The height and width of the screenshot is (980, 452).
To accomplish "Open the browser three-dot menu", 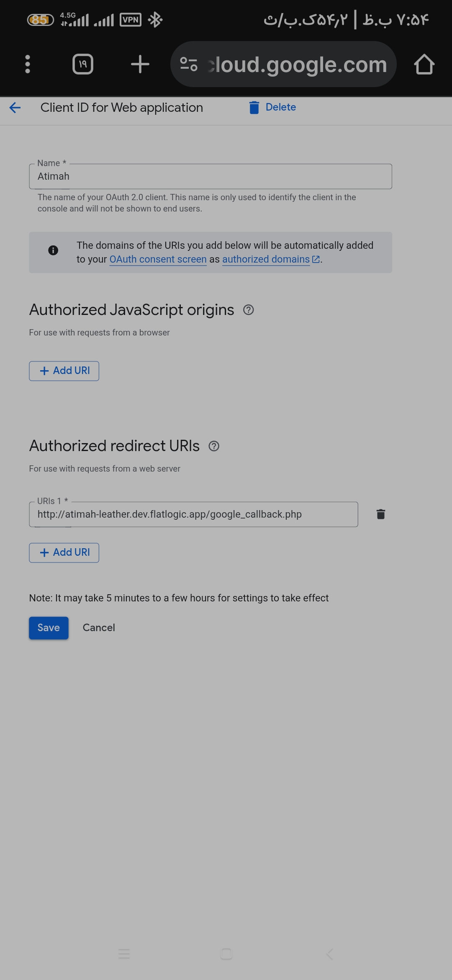I will pos(28,64).
